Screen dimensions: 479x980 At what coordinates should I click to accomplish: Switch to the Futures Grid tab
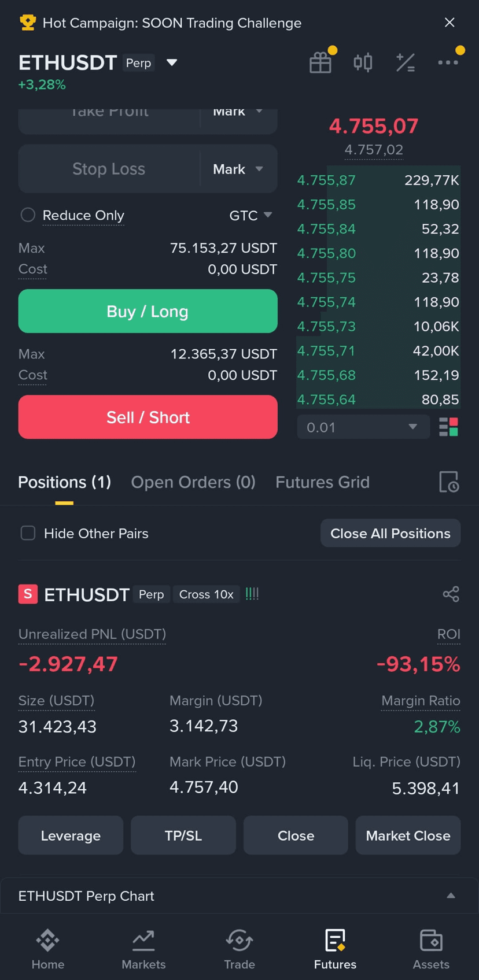click(322, 482)
